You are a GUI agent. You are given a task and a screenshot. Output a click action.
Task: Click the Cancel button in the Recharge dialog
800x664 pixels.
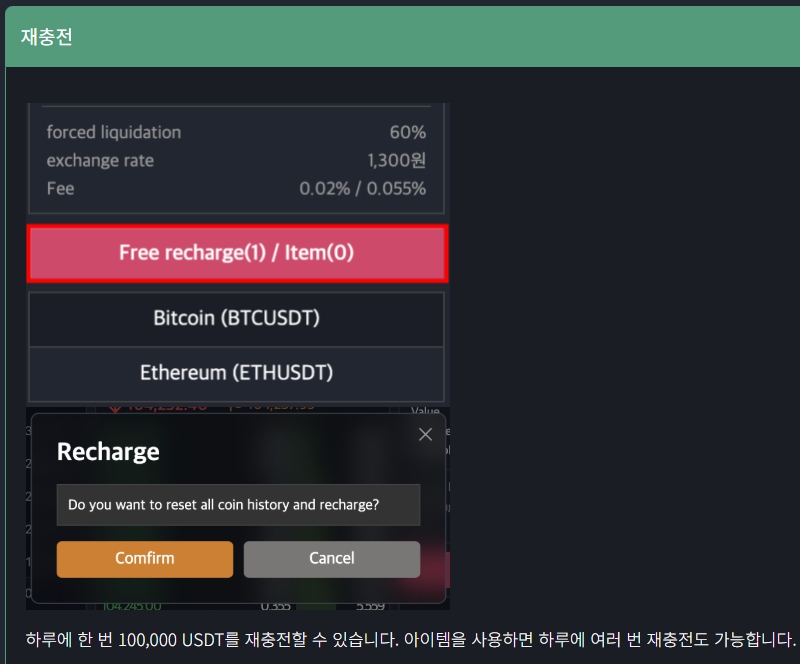(x=331, y=559)
